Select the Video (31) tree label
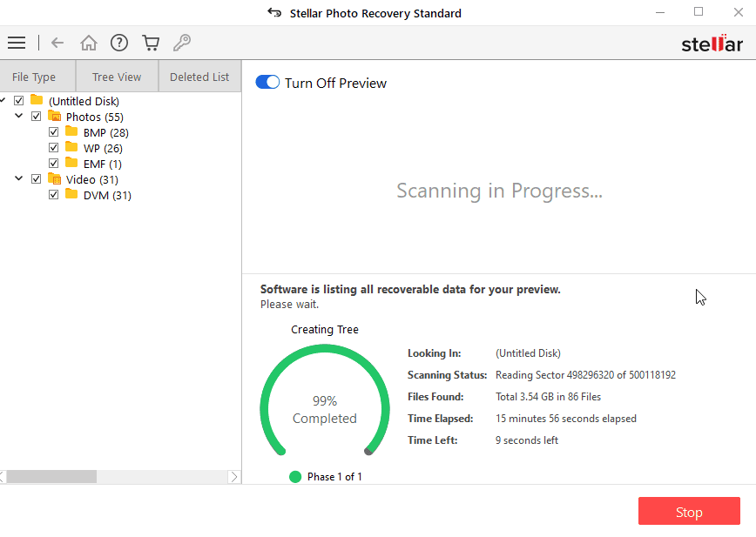Image resolution: width=756 pixels, height=537 pixels. point(92,179)
